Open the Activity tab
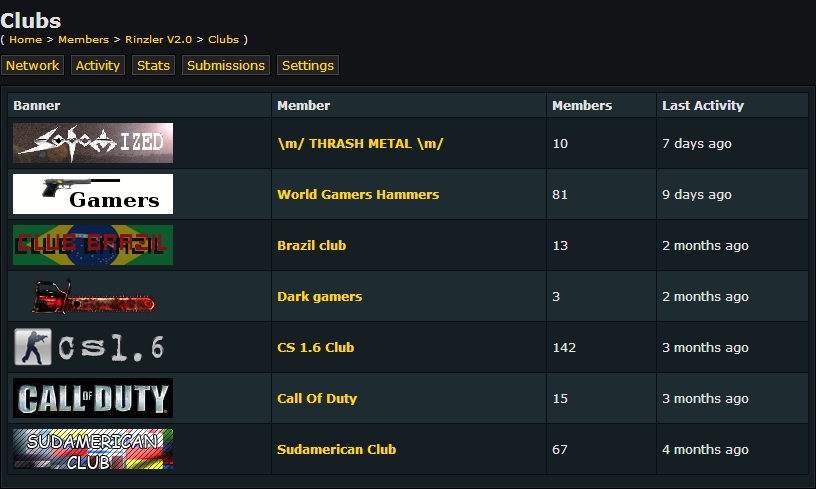Viewport: 816px width, 489px height. [98, 65]
